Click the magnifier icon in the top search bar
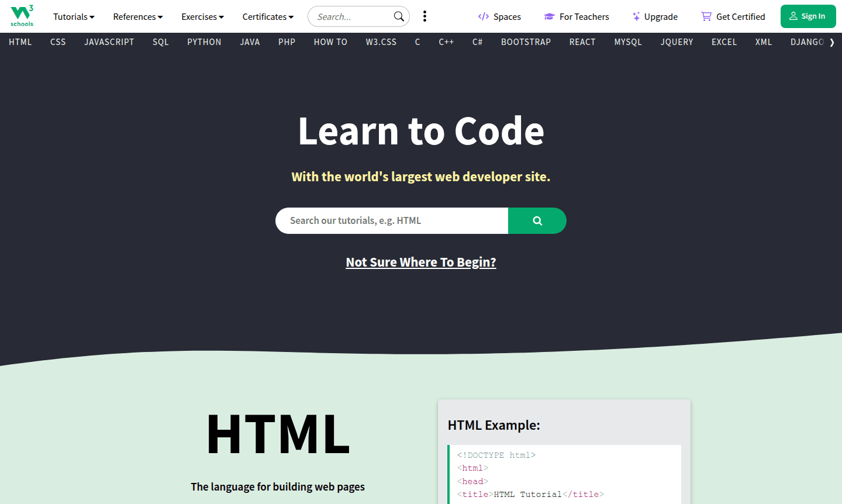Screen dimensions: 842x504 pyautogui.click(x=398, y=16)
